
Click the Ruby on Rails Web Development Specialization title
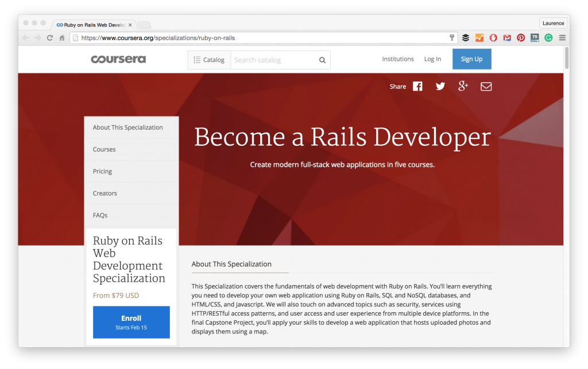pos(129,259)
